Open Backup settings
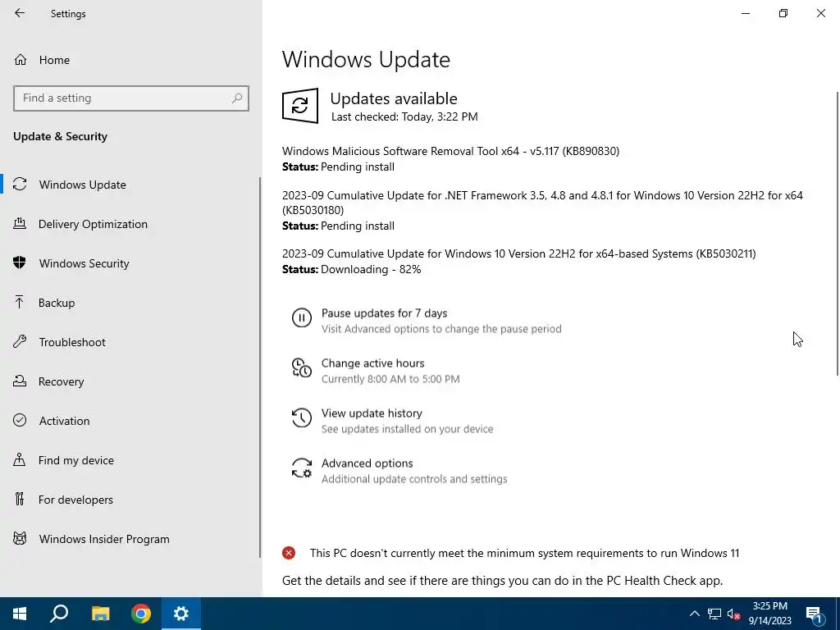Image resolution: width=840 pixels, height=630 pixels. [x=57, y=303]
